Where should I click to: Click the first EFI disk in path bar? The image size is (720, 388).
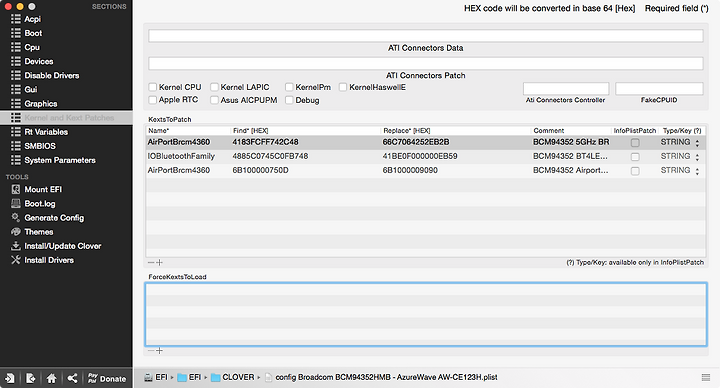pyautogui.click(x=156, y=377)
